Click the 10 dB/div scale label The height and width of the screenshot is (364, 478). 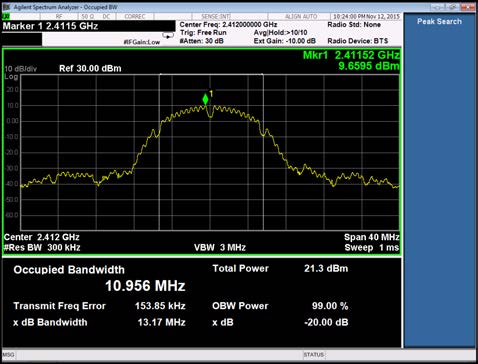21,69
